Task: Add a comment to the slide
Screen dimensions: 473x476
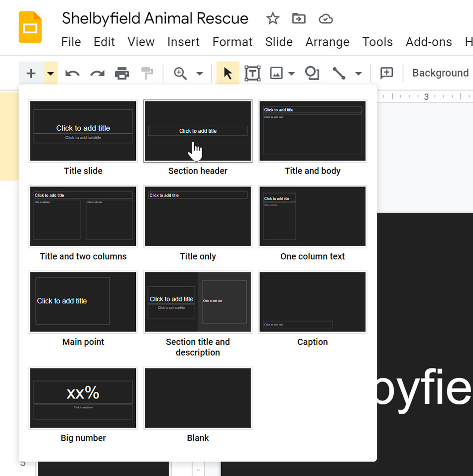Action: tap(386, 73)
